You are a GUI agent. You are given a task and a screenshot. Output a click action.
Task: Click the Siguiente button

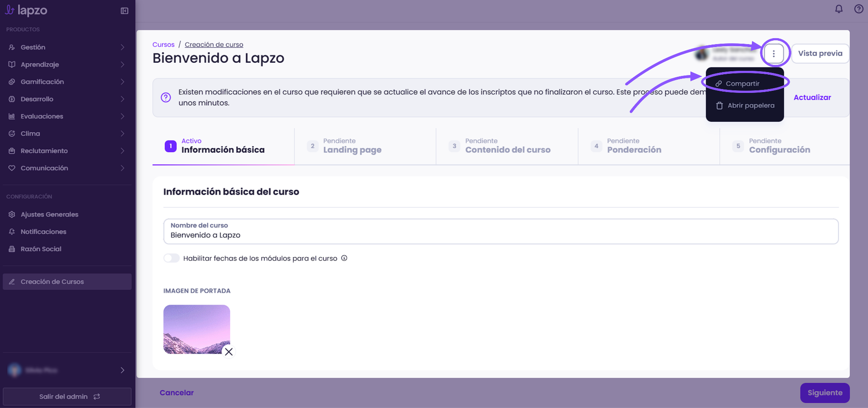(825, 393)
